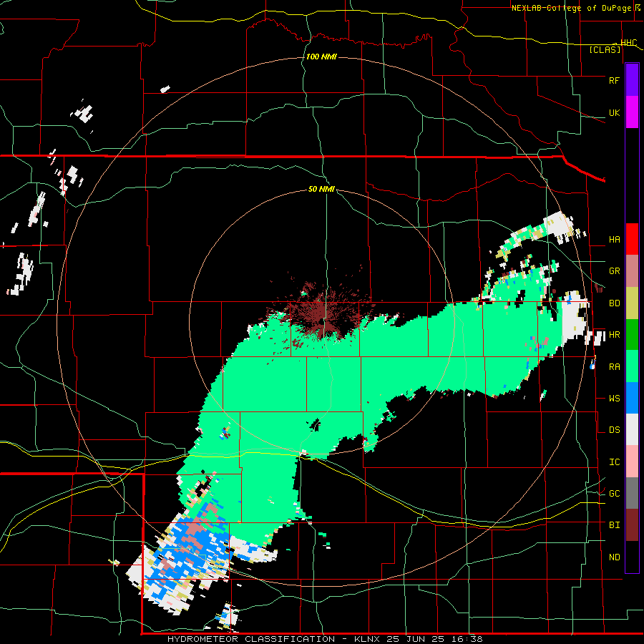Screen dimensions: 644x644
Task: Click the HYDROMETEOR CLASSIFICATION title text
Action: tap(251, 639)
